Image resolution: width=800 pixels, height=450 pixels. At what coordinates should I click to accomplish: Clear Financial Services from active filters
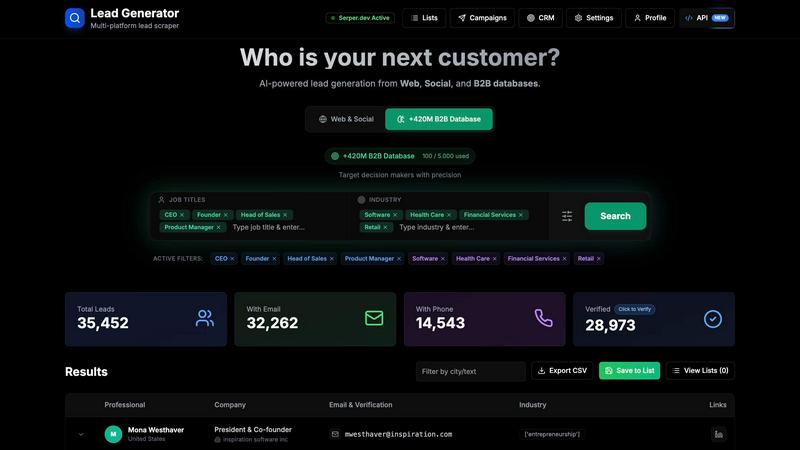click(564, 259)
